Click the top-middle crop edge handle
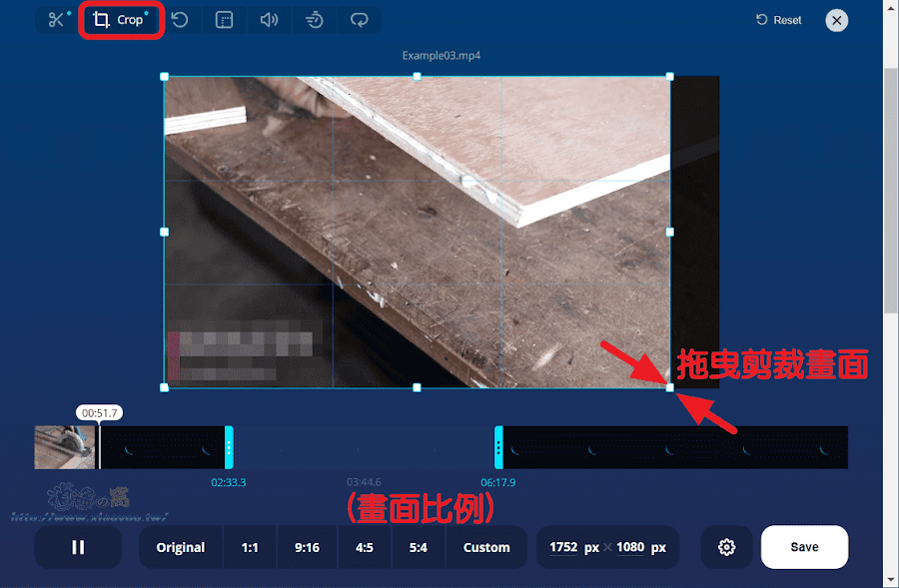This screenshot has width=899, height=588. click(417, 77)
